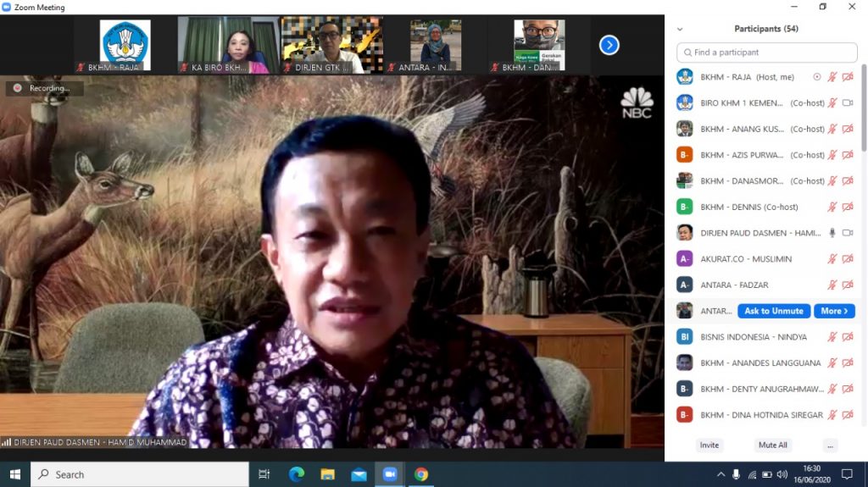Click the camera icon for BIRO KHM 1
Screen dimensions: 868x487
click(847, 103)
